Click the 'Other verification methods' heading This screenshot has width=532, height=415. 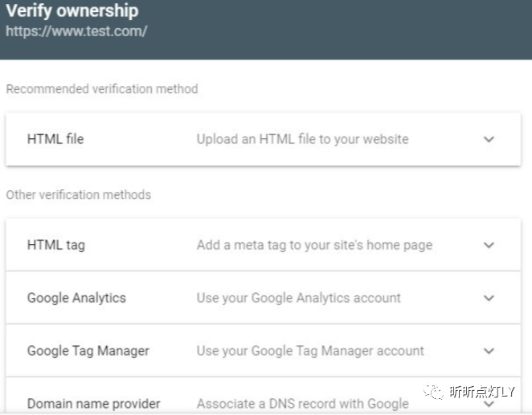click(79, 194)
